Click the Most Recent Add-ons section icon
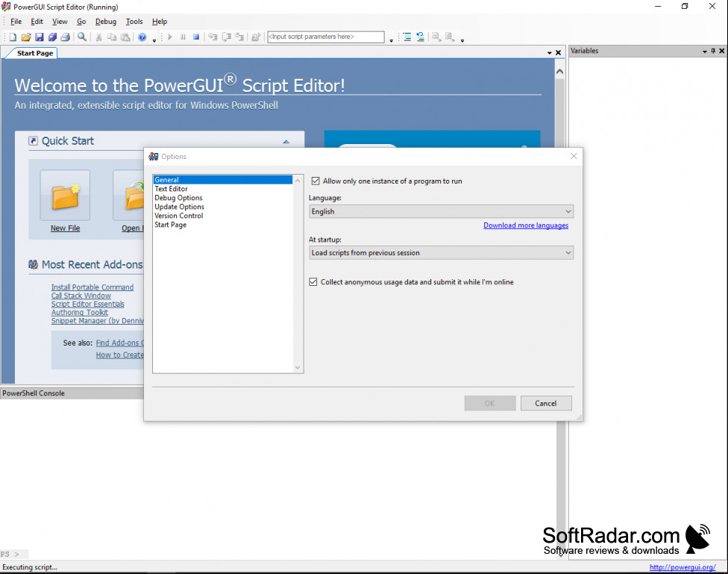This screenshot has width=728, height=574. 33,264
